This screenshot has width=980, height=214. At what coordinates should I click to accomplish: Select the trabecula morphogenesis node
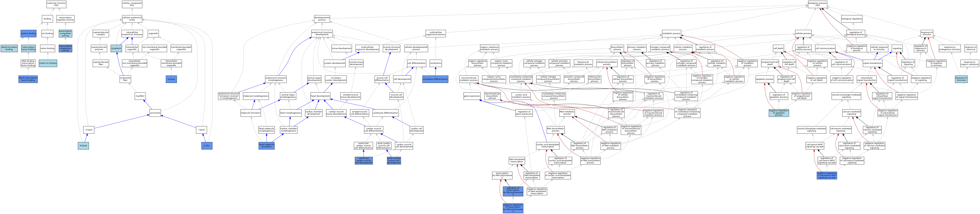coord(256,96)
